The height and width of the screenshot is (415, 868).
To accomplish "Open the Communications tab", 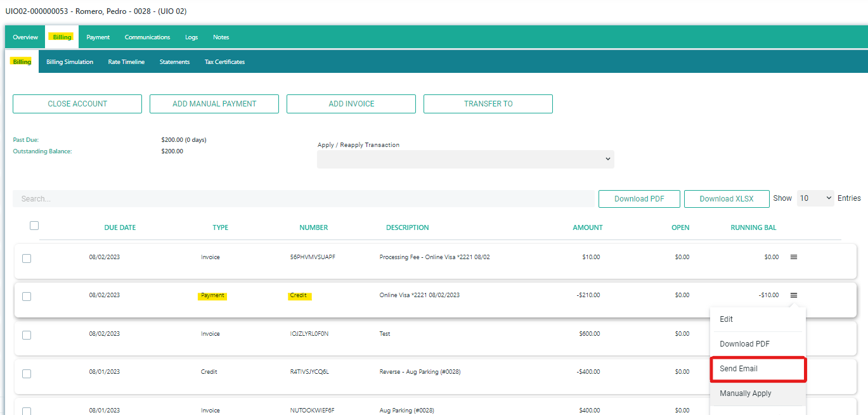I will pyautogui.click(x=147, y=37).
